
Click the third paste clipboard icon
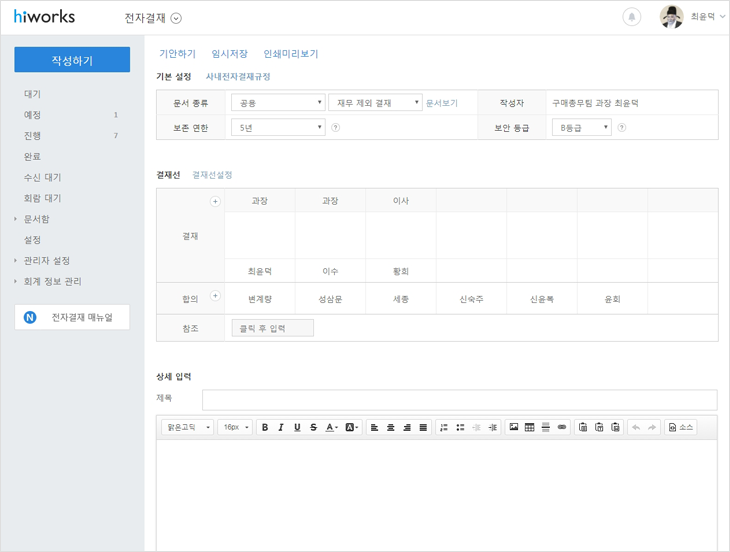(x=615, y=427)
